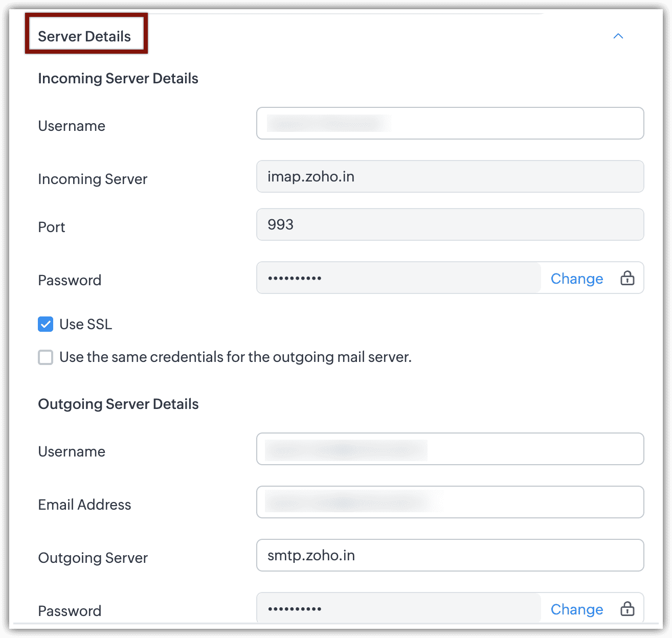Enable same credentials for outgoing mail server
Image resolution: width=672 pixels, height=638 pixels.
pos(46,357)
